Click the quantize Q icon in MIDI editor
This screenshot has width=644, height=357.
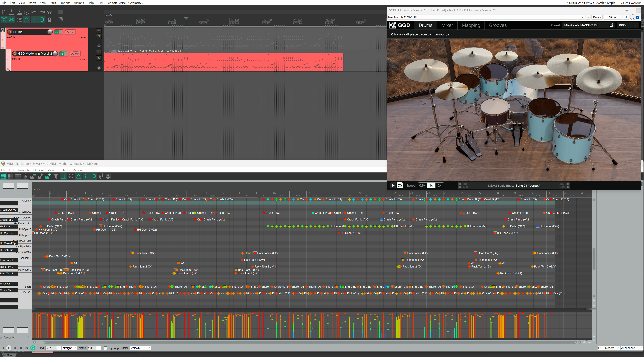[71, 176]
